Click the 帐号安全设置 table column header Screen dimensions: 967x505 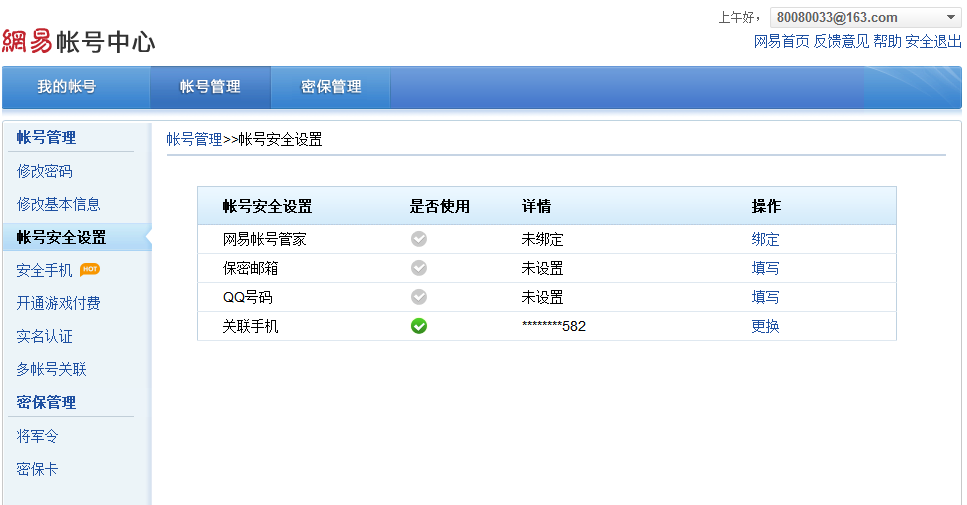[268, 207]
